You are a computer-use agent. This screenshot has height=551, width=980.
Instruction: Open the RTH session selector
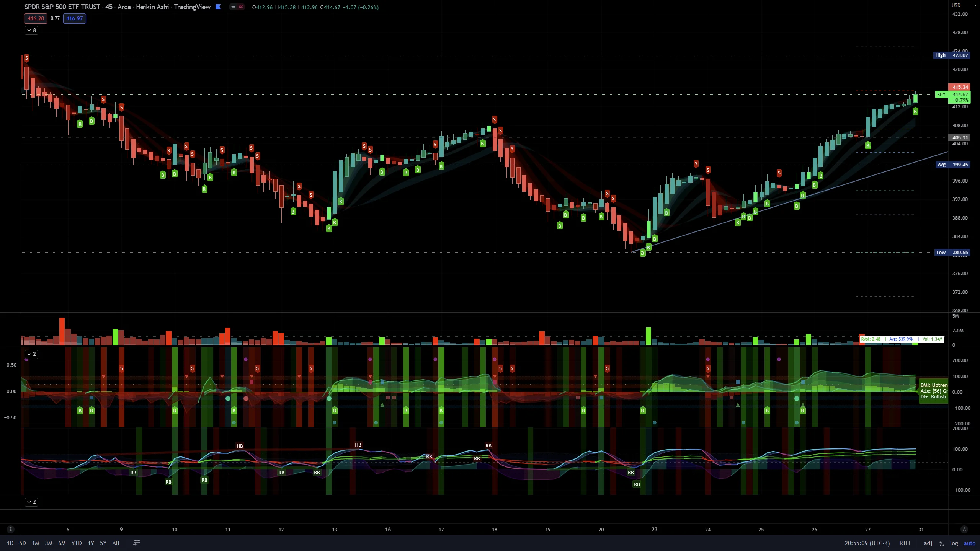coord(905,543)
